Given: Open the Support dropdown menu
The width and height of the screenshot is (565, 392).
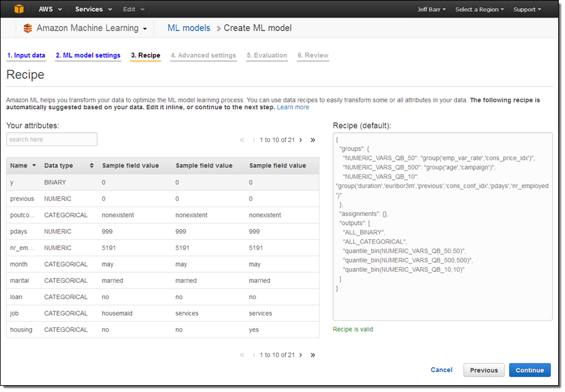Looking at the screenshot, I should click(527, 9).
